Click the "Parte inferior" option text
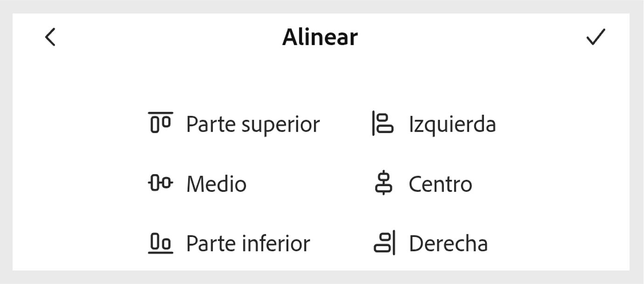This screenshot has height=284, width=644. [247, 243]
